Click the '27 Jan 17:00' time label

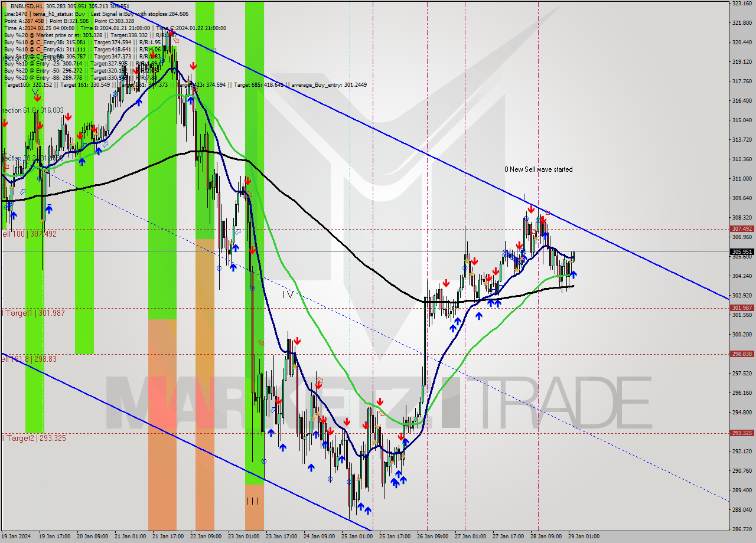click(x=508, y=537)
